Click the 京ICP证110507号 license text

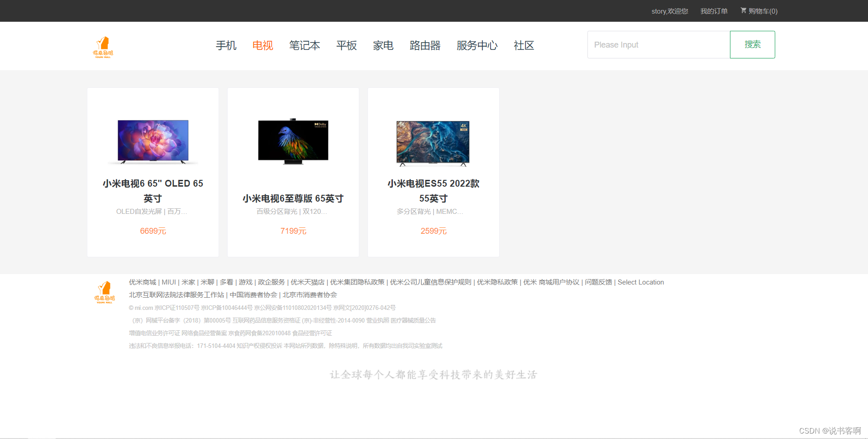pyautogui.click(x=177, y=308)
